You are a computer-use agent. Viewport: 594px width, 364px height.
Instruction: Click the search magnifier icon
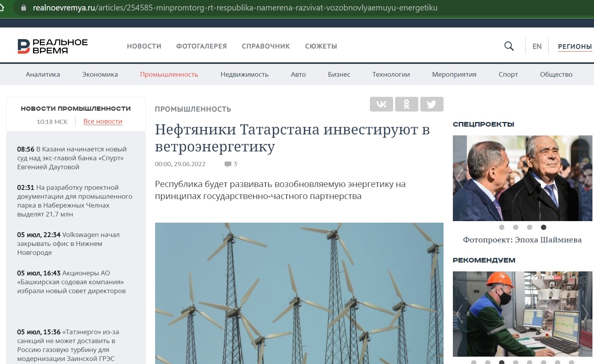click(x=509, y=46)
